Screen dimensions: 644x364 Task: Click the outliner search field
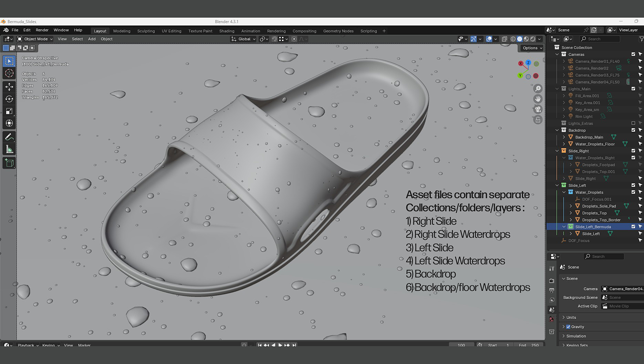(x=599, y=39)
